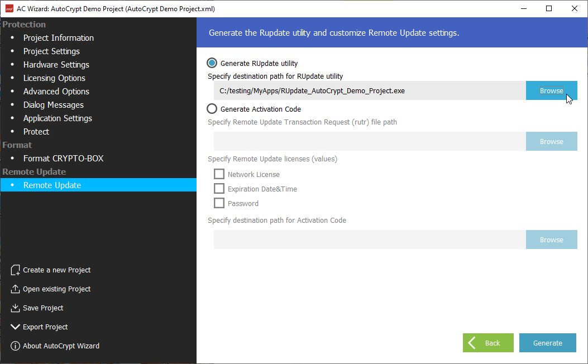Image resolution: width=588 pixels, height=364 pixels.
Task: Click the Back button arrow icon
Action: [474, 343]
